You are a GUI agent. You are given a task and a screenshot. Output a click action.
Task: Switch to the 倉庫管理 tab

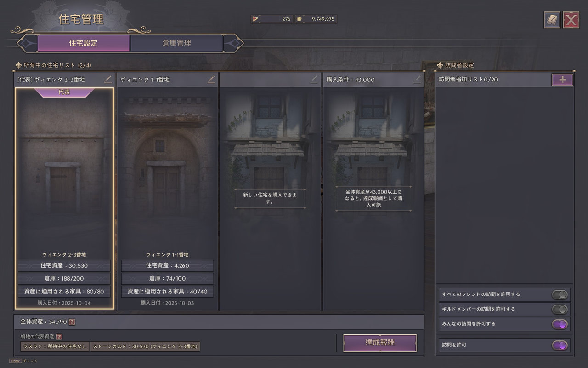177,43
